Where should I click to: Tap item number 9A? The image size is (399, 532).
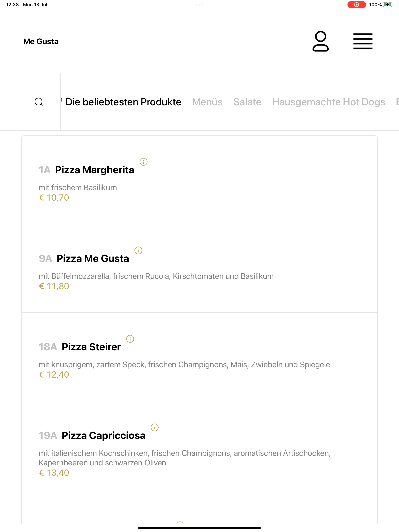(x=45, y=258)
